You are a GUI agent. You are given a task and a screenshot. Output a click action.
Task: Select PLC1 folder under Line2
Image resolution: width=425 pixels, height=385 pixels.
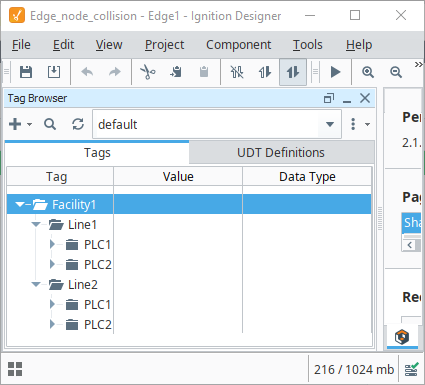(x=97, y=305)
